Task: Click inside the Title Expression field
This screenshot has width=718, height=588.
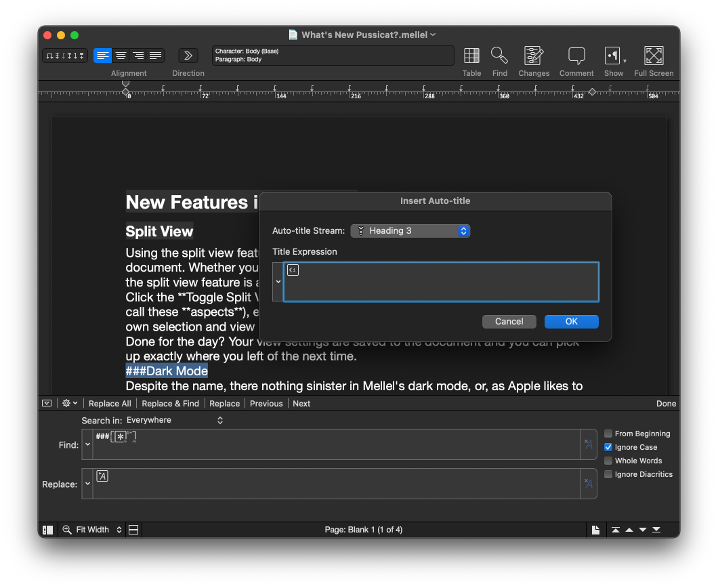Action: point(441,282)
